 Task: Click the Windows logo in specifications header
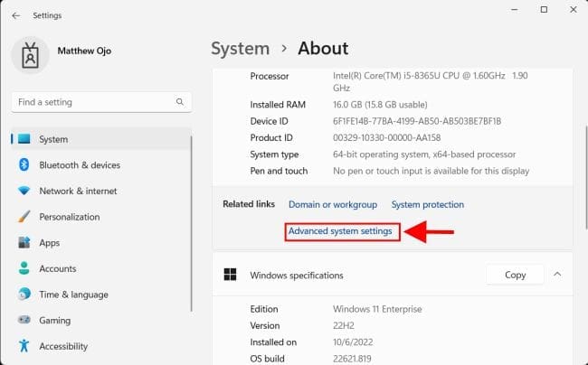pos(231,275)
